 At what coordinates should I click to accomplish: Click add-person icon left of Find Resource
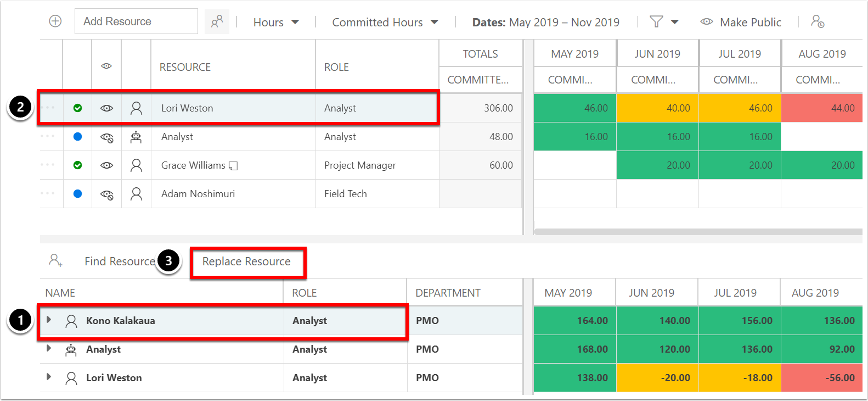[55, 260]
